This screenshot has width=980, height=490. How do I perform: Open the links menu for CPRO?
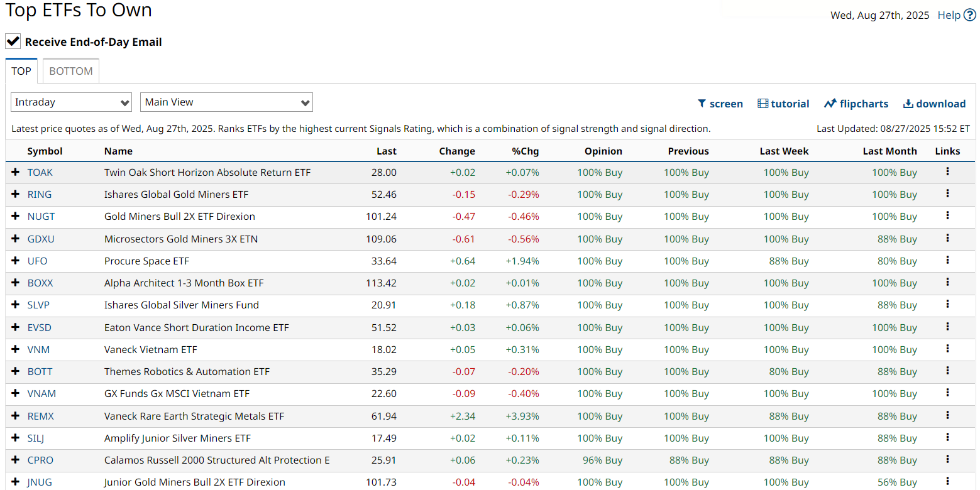click(x=947, y=459)
